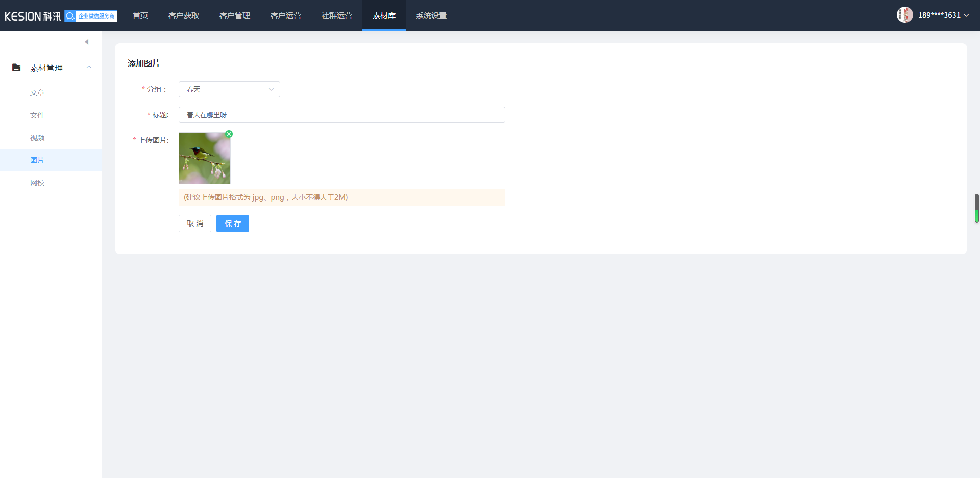Collapse the 素材管理 menu section
This screenshot has height=478, width=980.
click(x=89, y=67)
